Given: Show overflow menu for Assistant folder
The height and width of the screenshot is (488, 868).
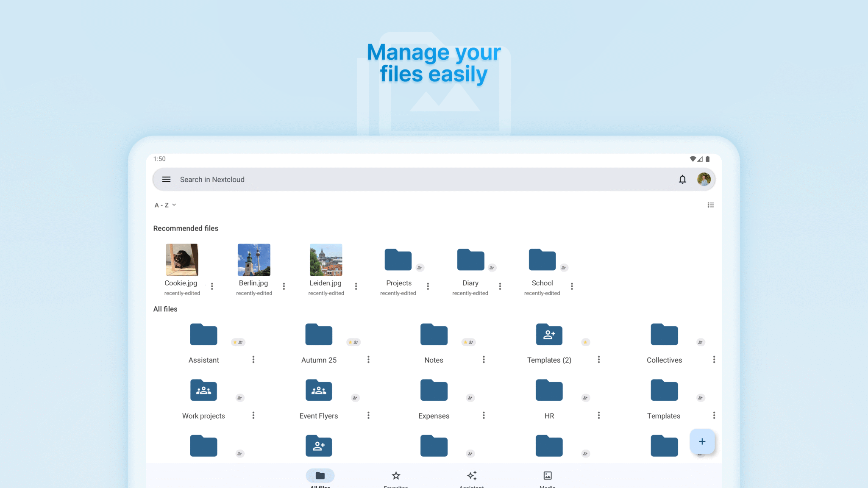Looking at the screenshot, I should coord(253,360).
